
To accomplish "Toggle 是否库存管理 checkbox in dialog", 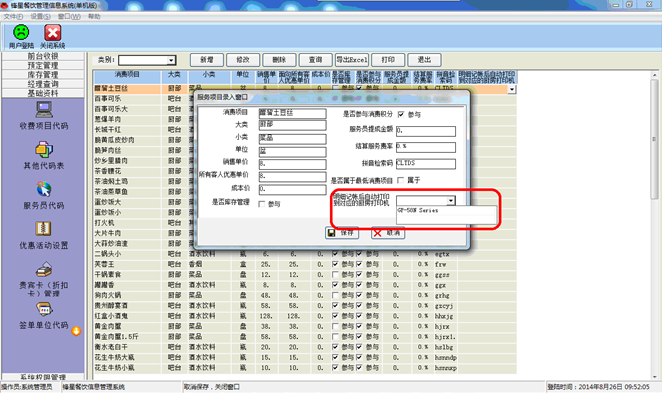I will pyautogui.click(x=262, y=204).
